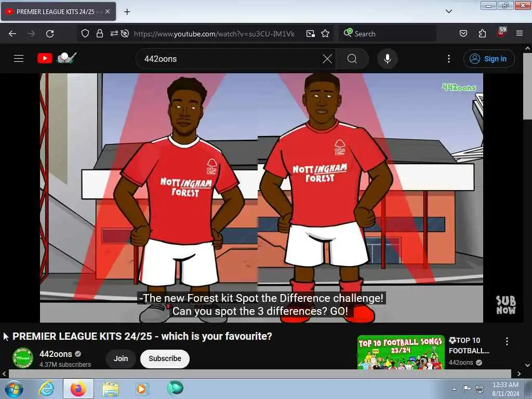Screen dimensions: 532x399
Task: Open the tracking protection shield icon
Action: (85, 33)
